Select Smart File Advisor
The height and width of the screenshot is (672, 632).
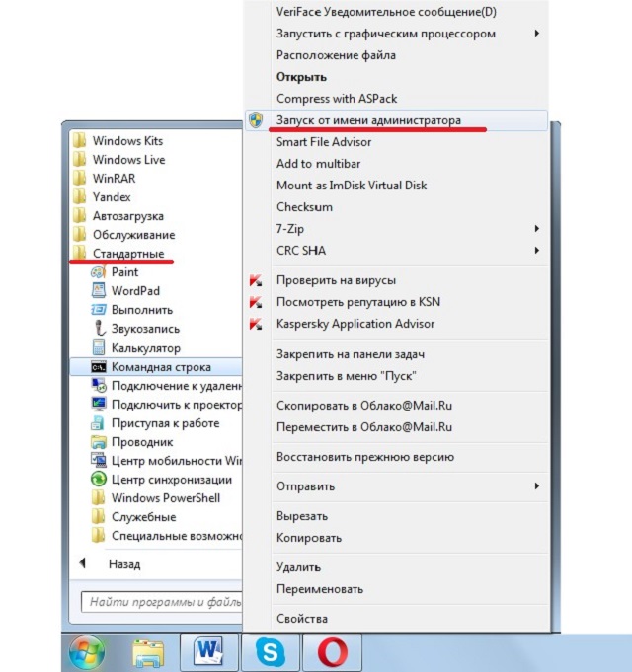[x=324, y=142]
